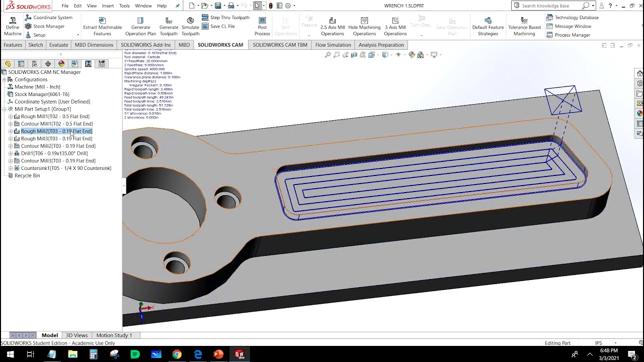The height and width of the screenshot is (362, 644).
Task: Click the Edit Appearance color ball icon
Action: (x=412, y=55)
